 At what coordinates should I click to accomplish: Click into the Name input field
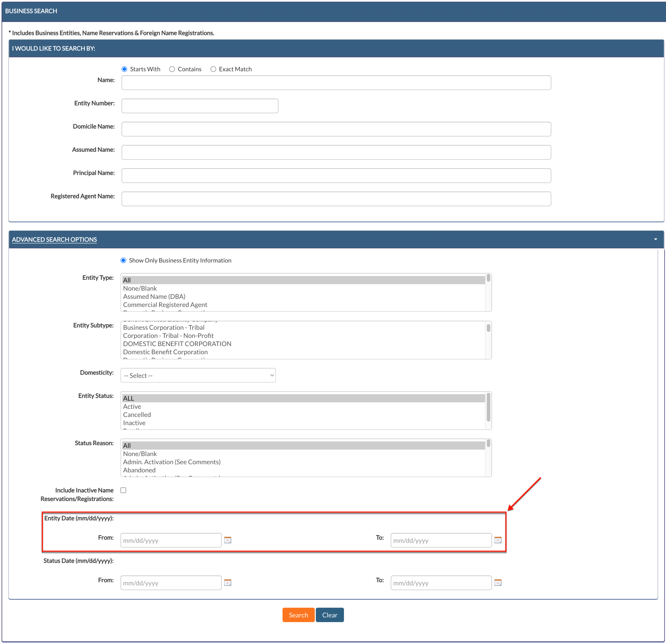[336, 82]
